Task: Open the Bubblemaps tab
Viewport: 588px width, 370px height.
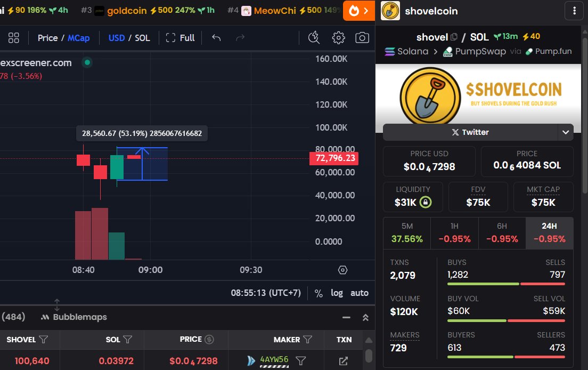Action: pyautogui.click(x=74, y=317)
